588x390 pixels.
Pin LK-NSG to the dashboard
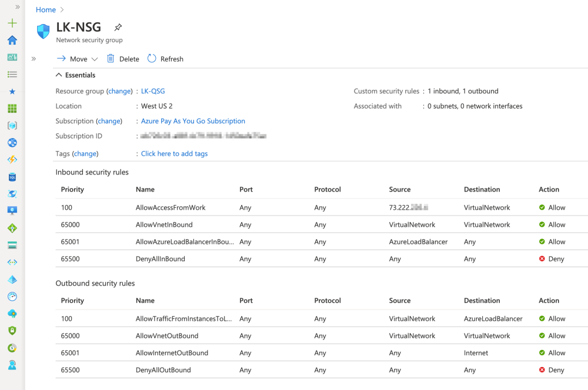[118, 28]
